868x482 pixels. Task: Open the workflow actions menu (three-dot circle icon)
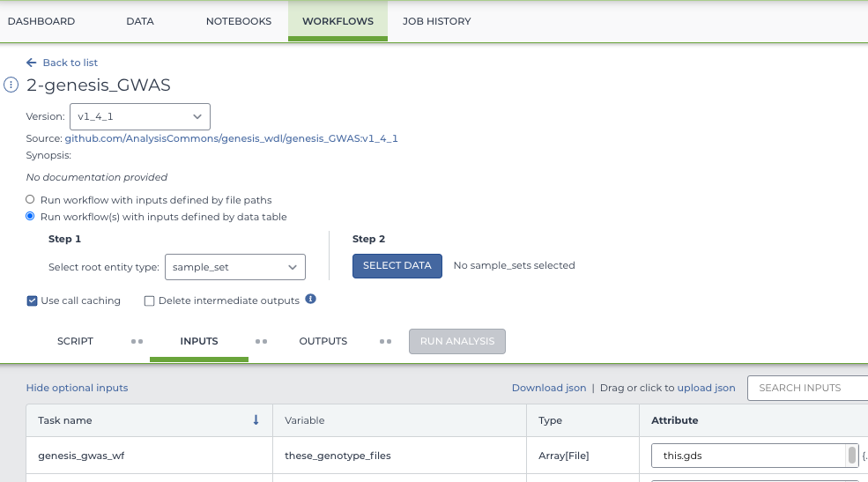point(11,85)
